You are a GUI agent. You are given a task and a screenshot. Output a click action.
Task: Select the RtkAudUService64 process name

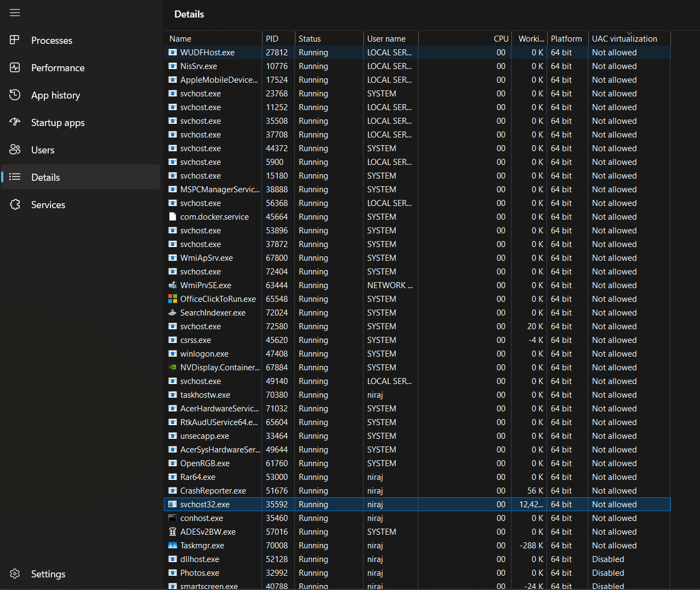[x=219, y=422]
